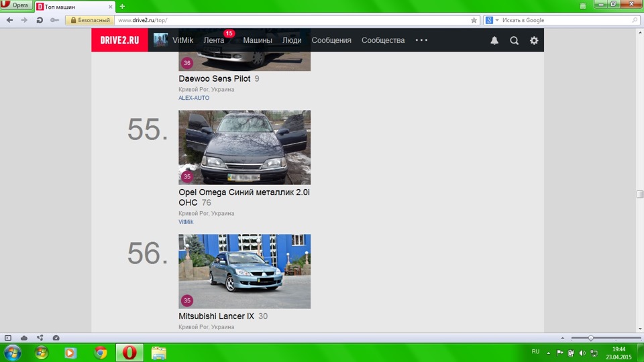Open the media player taskbar icon
Screen dimensions: 644x362
(70, 353)
